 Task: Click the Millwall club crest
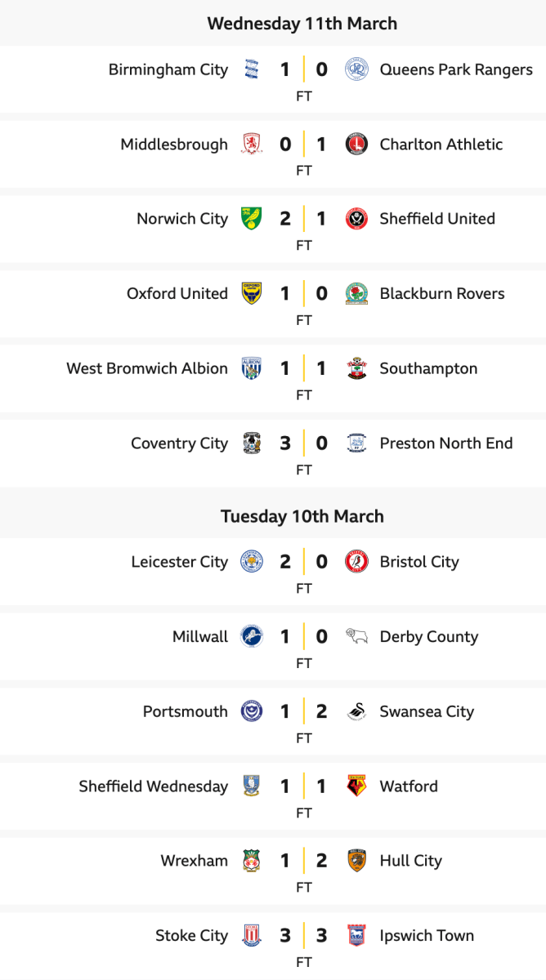click(x=251, y=637)
